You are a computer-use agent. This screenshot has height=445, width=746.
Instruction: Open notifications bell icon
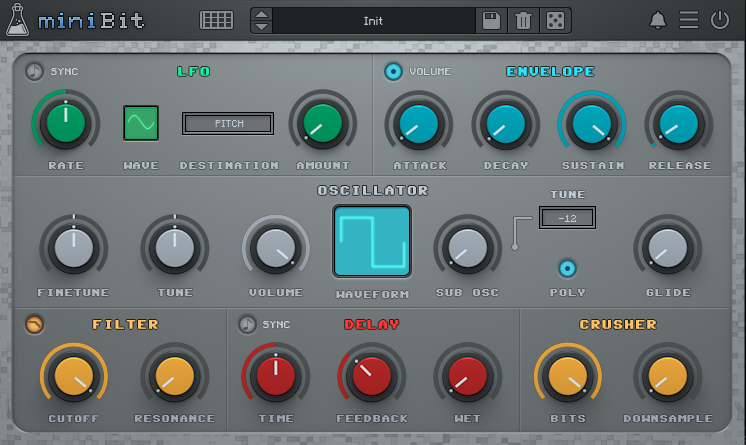(658, 20)
